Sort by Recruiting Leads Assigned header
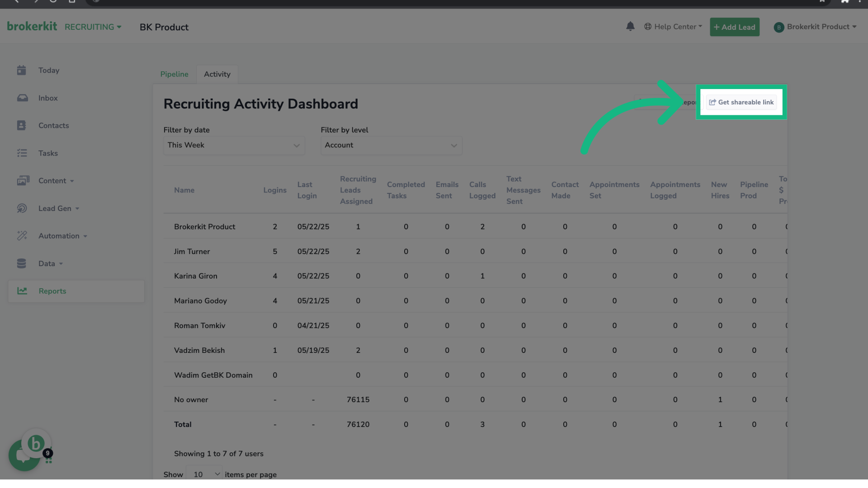Image resolution: width=868 pixels, height=488 pixels. 358,190
